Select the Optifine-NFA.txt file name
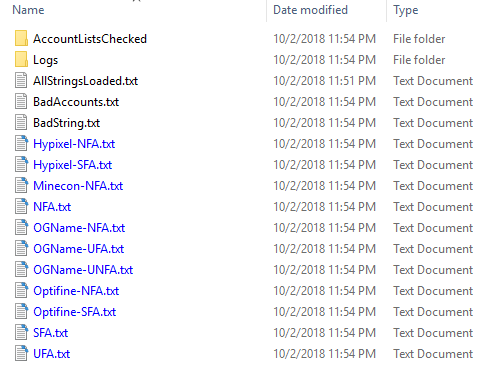This screenshot has width=501, height=371. pyautogui.click(x=76, y=291)
